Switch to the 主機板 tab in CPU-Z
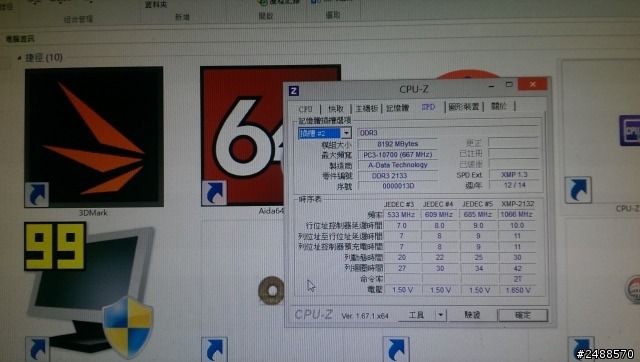 [366, 108]
